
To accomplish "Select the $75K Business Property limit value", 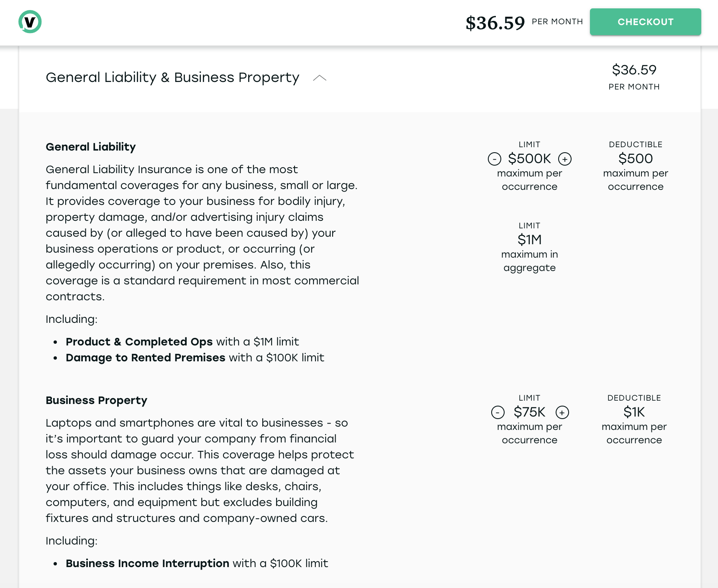I will pyautogui.click(x=529, y=412).
